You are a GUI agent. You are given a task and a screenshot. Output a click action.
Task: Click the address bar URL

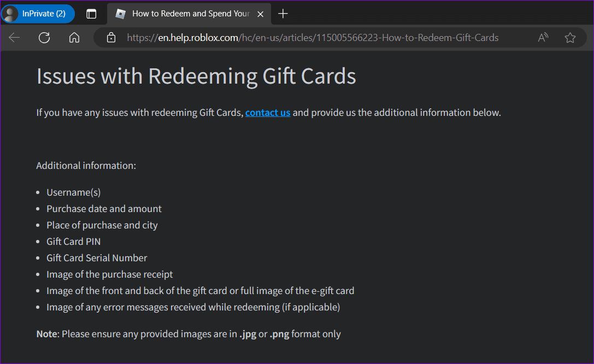click(x=313, y=38)
